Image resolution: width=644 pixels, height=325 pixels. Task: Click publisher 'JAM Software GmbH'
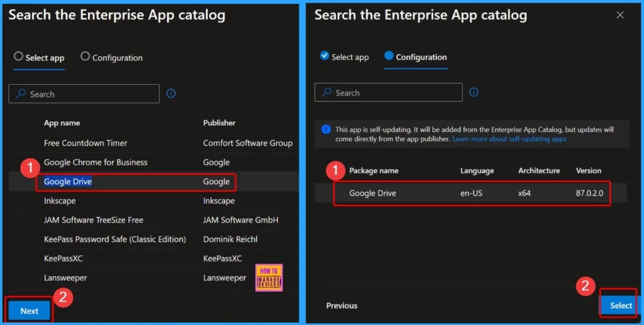point(241,221)
